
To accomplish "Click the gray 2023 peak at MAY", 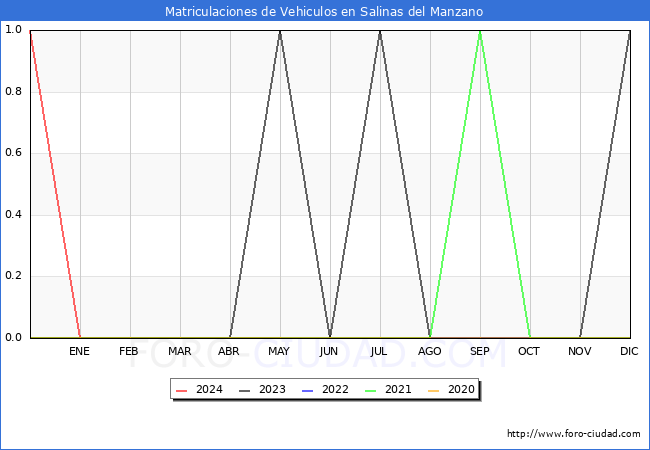I will point(280,31).
